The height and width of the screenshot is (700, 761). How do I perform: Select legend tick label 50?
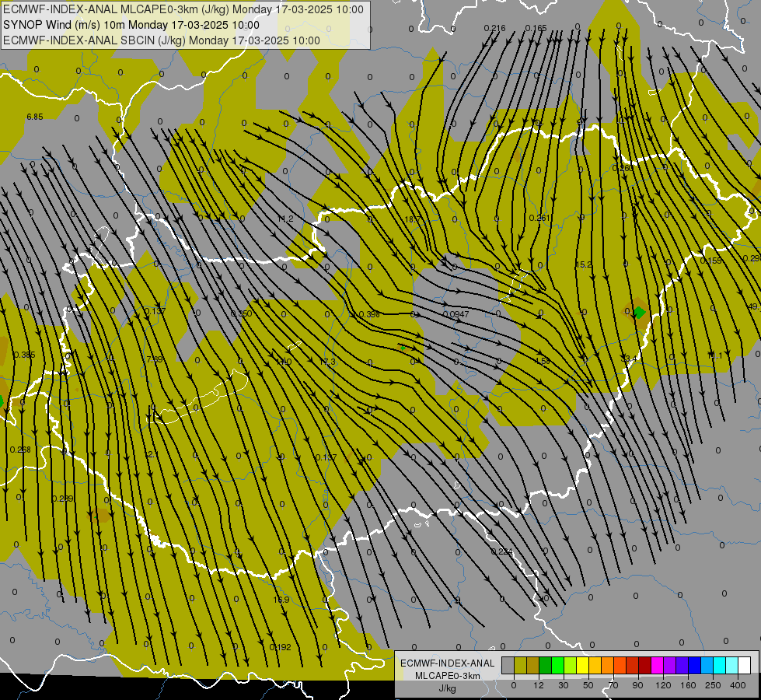pos(588,685)
